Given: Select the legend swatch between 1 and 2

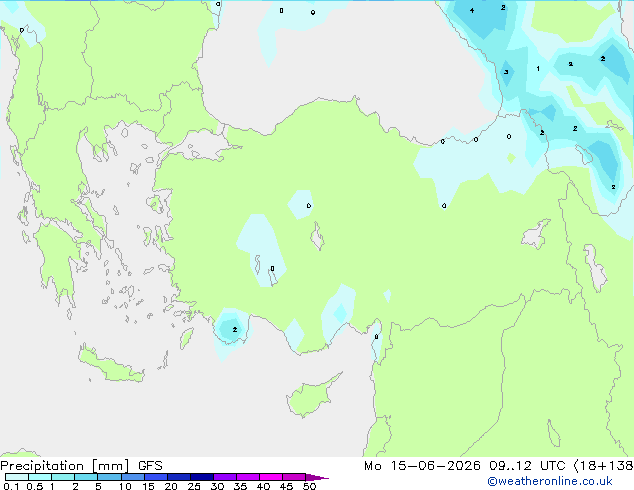Looking at the screenshot, I should [63, 477].
